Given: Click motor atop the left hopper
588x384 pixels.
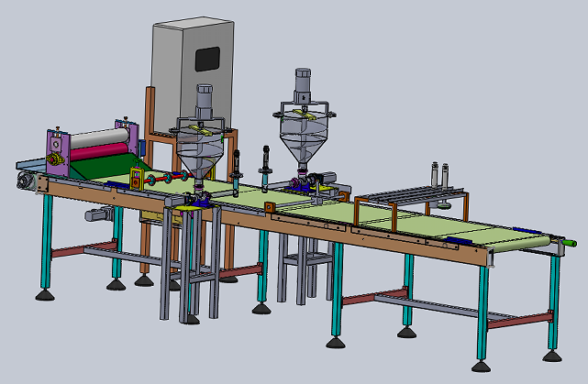Looking at the screenshot, I should (205, 101).
